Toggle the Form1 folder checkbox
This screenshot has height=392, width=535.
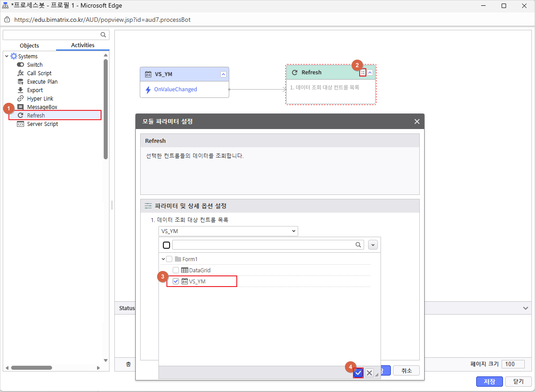pos(169,259)
